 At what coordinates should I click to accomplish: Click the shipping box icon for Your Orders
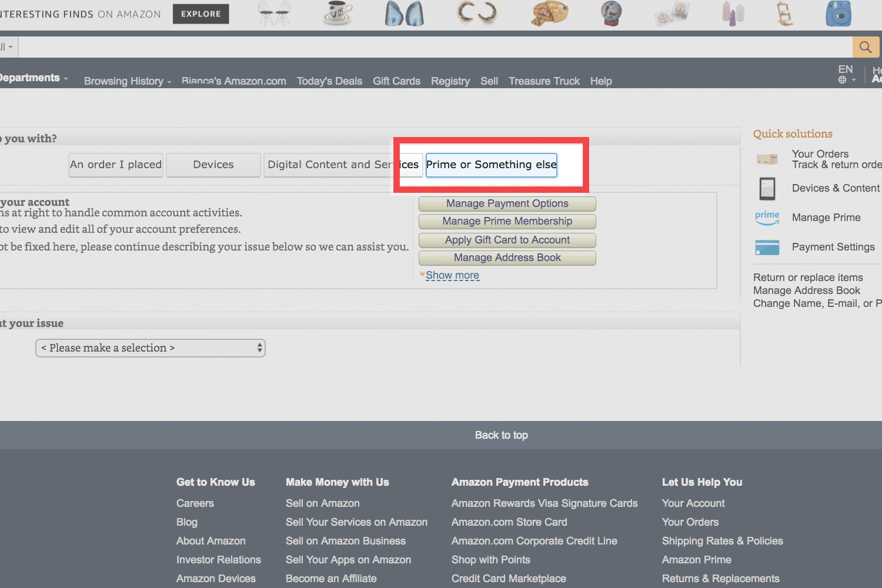(767, 159)
